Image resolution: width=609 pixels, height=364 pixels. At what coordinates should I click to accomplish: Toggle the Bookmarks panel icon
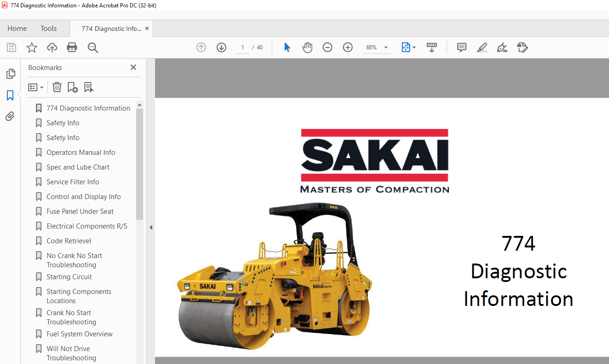coord(10,95)
